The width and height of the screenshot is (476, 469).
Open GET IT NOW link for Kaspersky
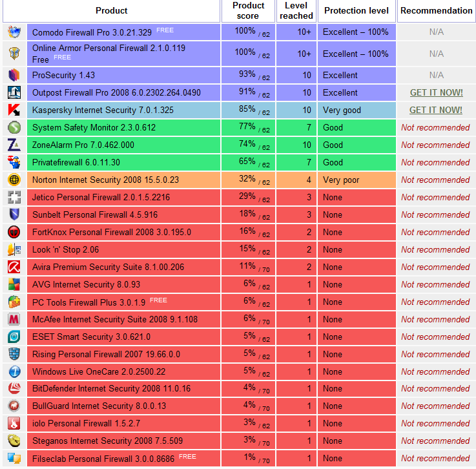point(435,110)
